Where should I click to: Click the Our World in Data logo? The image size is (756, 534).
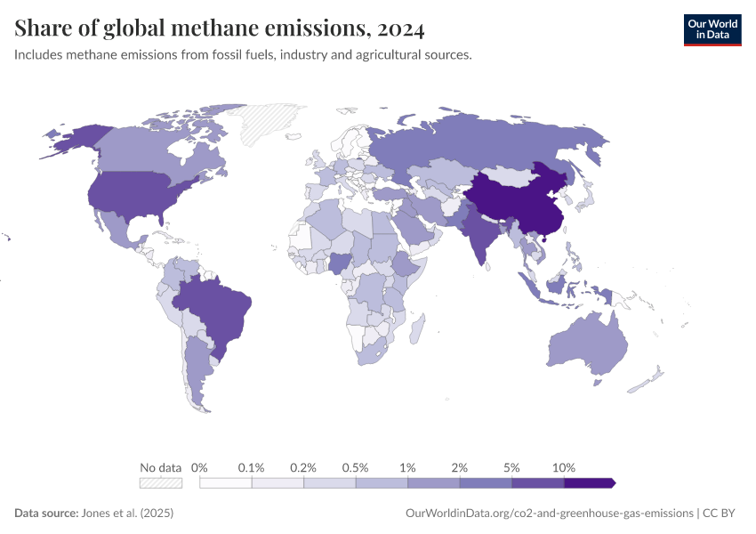tap(713, 28)
